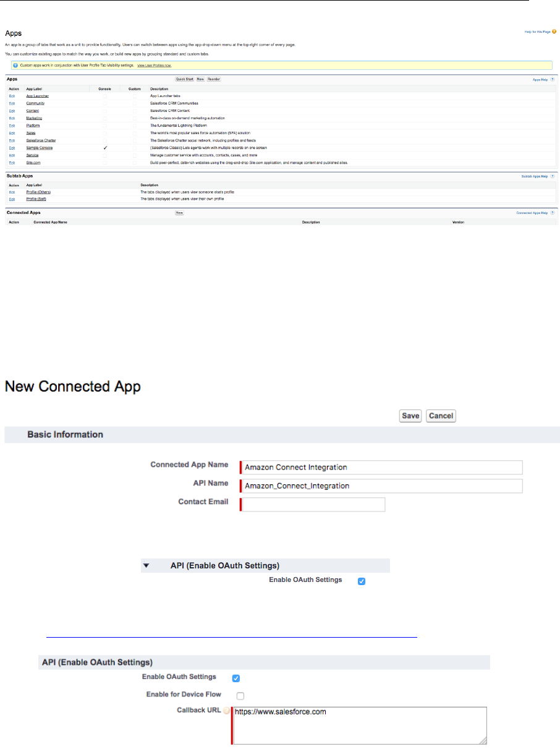560x749 pixels.
Task: Edit the Profile (Others) subtab app
Action: [x=12, y=192]
